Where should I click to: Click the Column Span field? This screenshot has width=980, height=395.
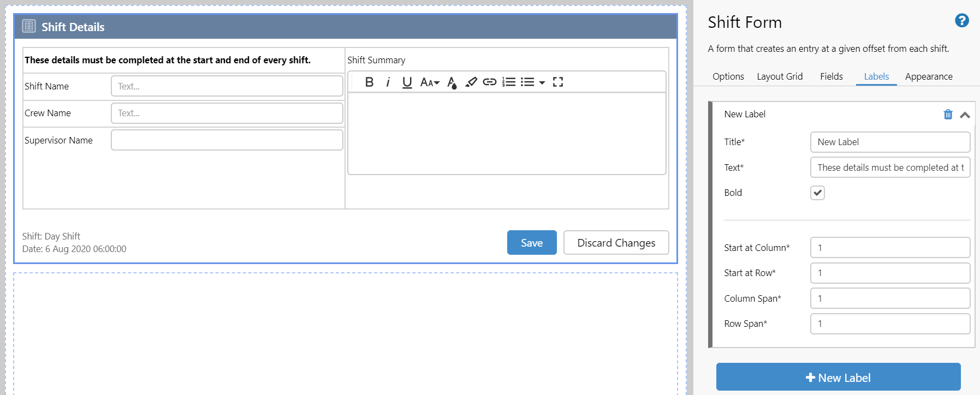(890, 298)
